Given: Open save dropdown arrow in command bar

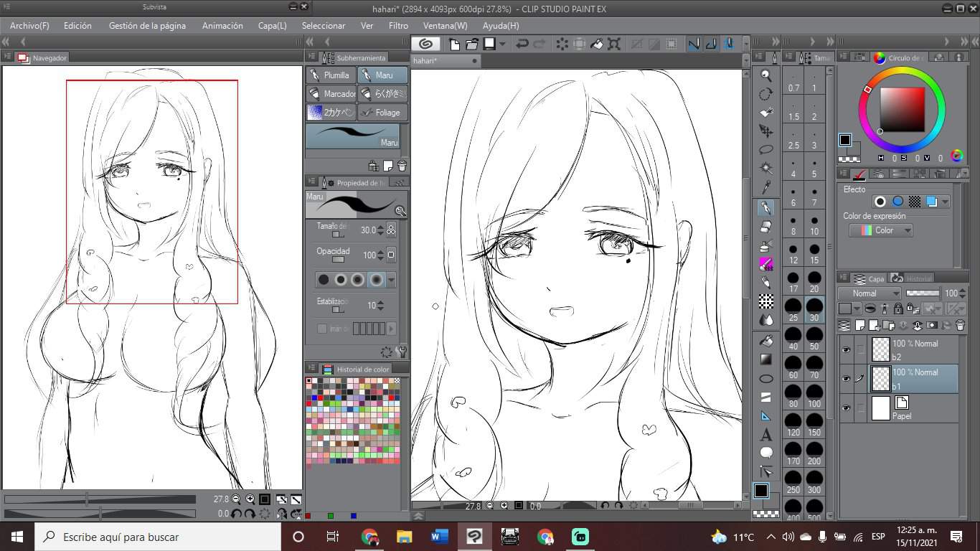Looking at the screenshot, I should point(502,44).
